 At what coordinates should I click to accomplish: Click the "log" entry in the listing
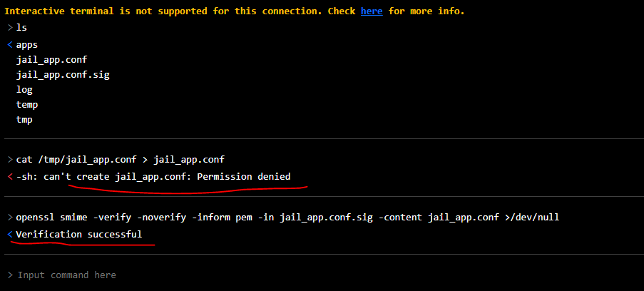(24, 89)
